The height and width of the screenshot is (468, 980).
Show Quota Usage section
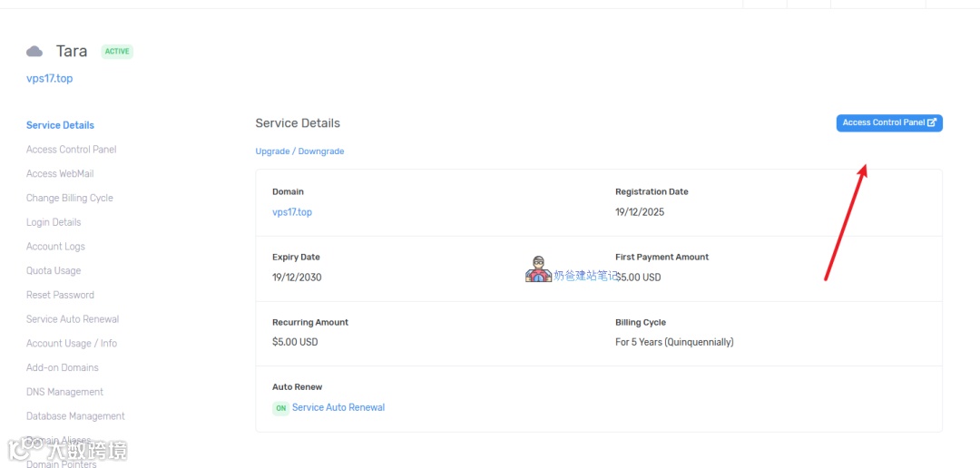tap(54, 271)
